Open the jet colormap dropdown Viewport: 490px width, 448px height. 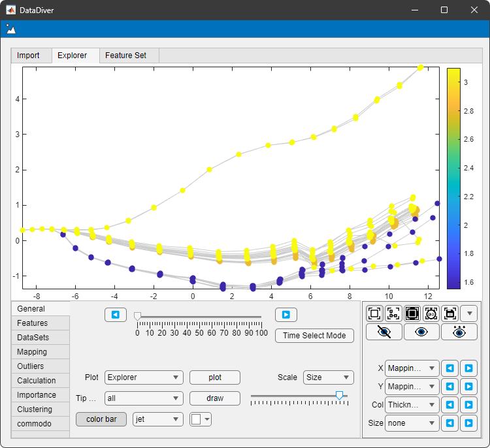157,419
